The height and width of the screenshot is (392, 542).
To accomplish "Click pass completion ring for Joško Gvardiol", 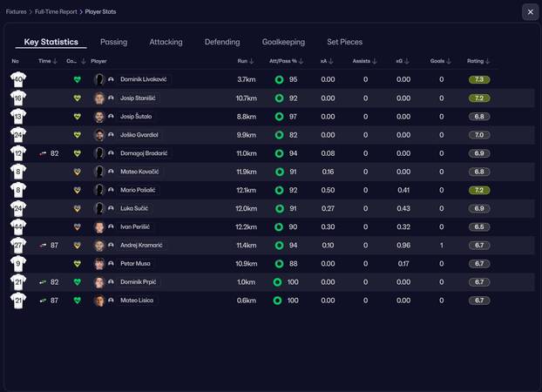I will point(279,135).
